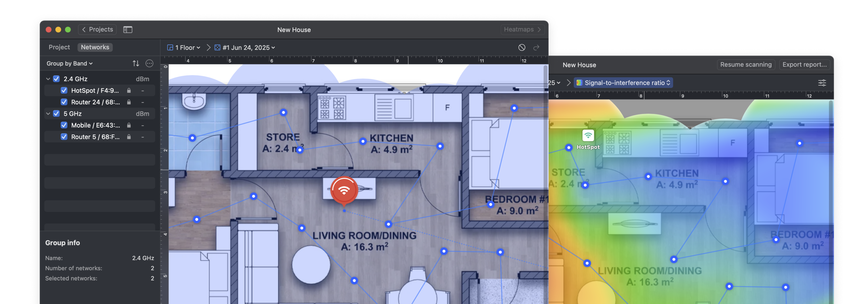Toggle the 5 GHz group checkbox
This screenshot has width=868, height=304.
click(x=56, y=114)
